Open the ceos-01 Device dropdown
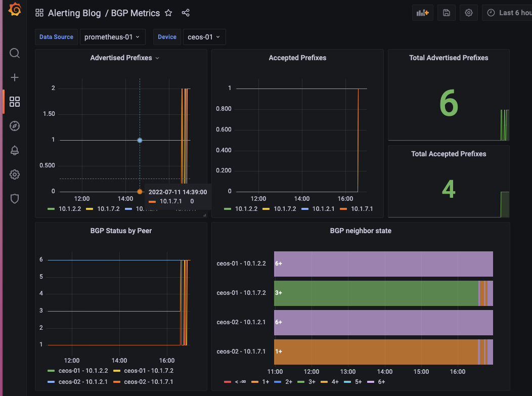This screenshot has width=532, height=396. click(x=204, y=36)
